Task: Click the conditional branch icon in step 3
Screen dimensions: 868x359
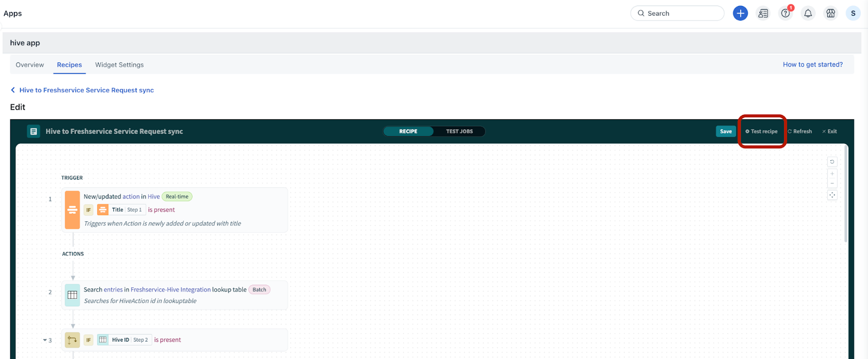Action: coord(72,340)
